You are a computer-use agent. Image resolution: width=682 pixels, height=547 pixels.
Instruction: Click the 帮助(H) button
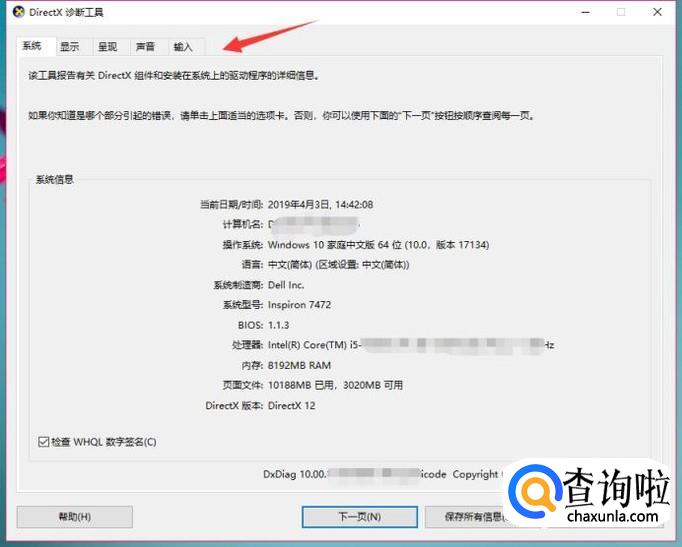(x=75, y=517)
